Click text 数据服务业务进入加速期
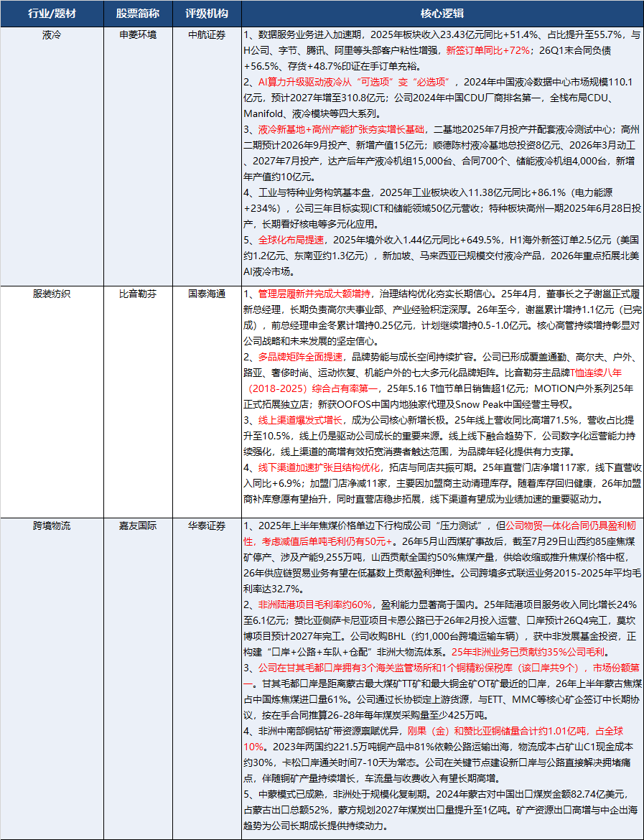 pyautogui.click(x=309, y=35)
